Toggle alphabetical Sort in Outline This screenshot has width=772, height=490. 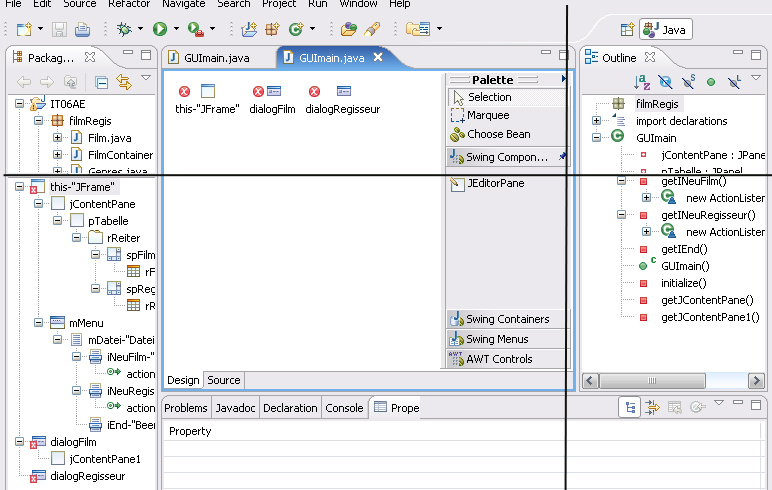[642, 82]
